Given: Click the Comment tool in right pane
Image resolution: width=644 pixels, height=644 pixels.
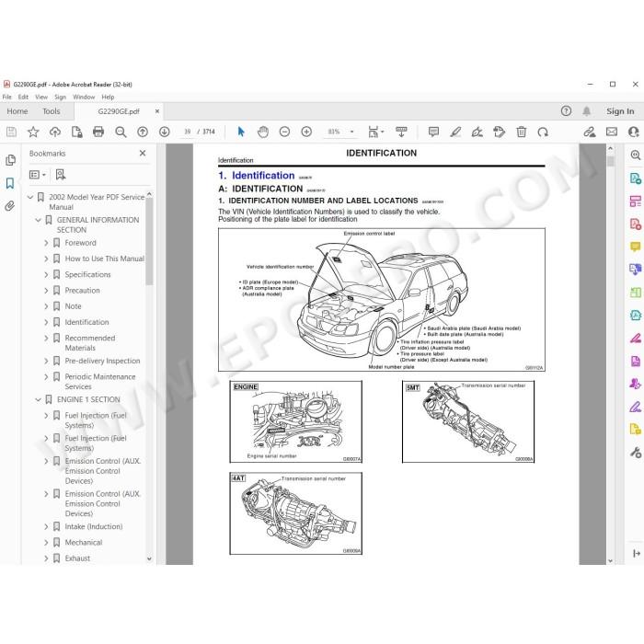Looking at the screenshot, I should click(x=636, y=247).
